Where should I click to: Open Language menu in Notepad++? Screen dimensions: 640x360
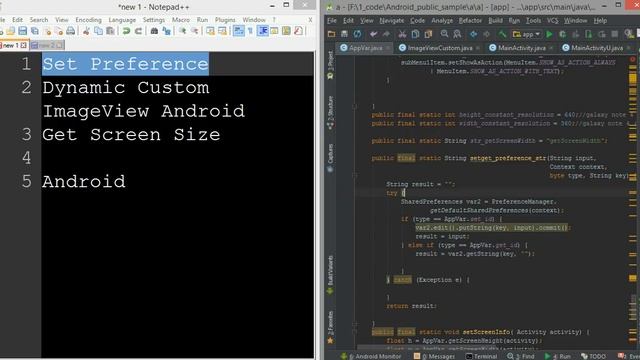click(122, 20)
